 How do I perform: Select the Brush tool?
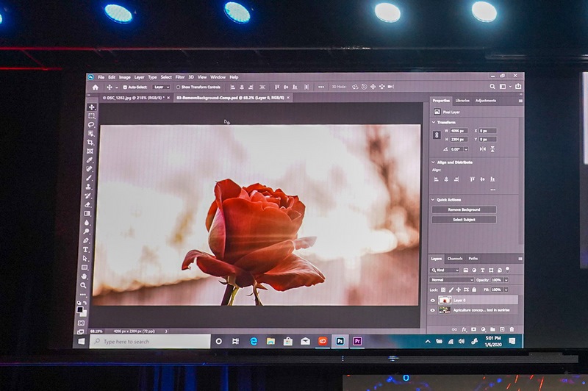click(x=88, y=178)
